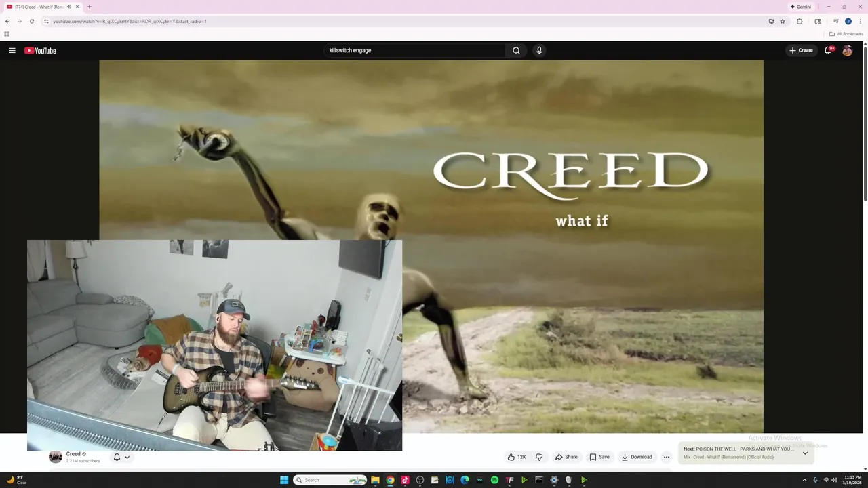Go back with the browser back arrow
This screenshot has height=488, width=868.
pyautogui.click(x=7, y=21)
